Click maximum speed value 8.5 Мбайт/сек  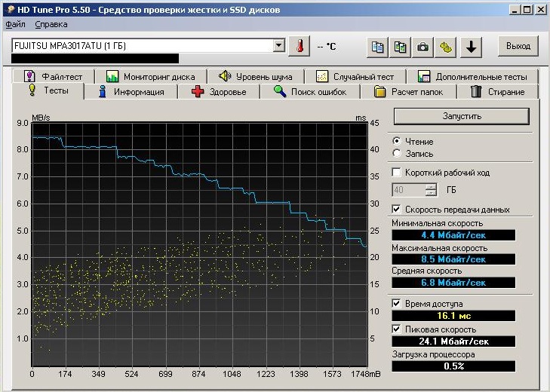(453, 259)
